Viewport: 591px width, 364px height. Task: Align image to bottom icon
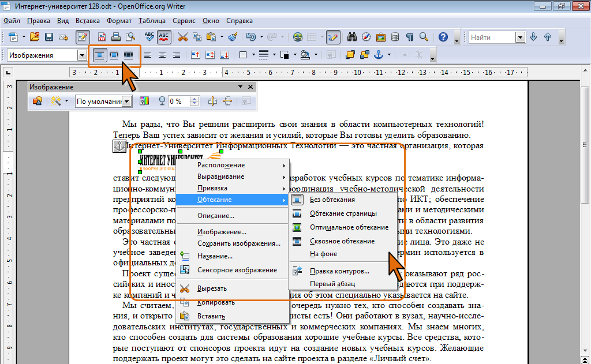tap(225, 55)
